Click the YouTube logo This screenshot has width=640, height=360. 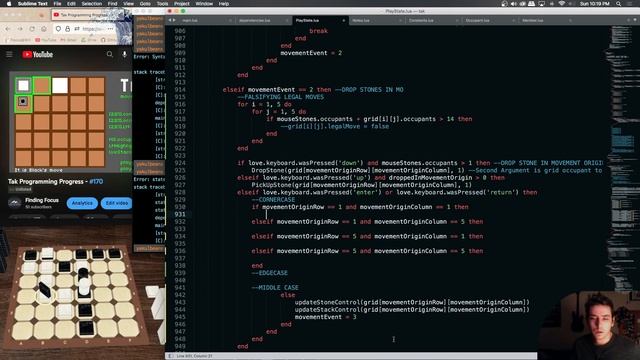tap(38, 54)
